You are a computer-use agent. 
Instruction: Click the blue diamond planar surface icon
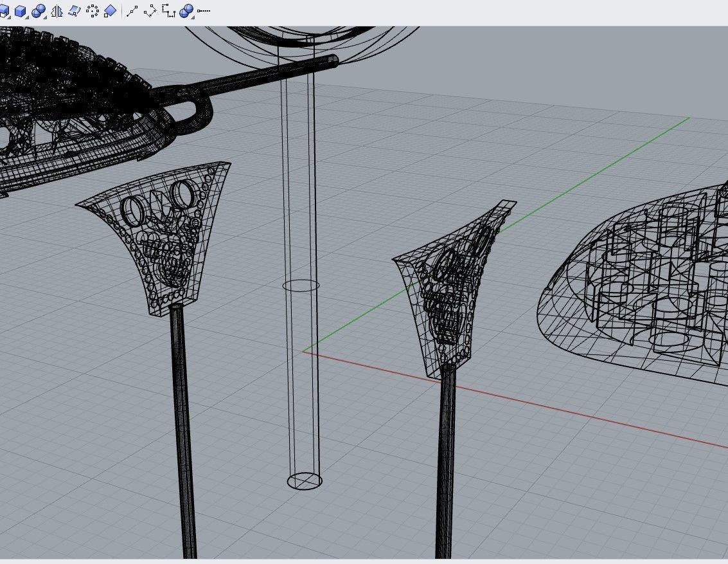click(x=110, y=11)
